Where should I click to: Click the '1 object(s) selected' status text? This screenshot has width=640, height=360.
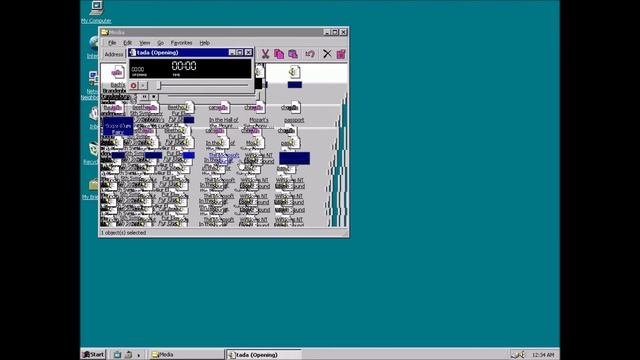pos(124,233)
